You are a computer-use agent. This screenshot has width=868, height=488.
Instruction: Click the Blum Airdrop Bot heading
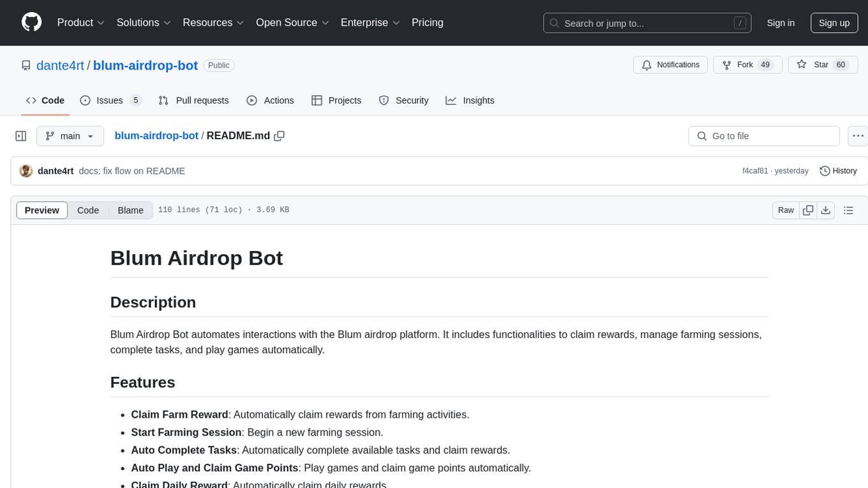[x=197, y=258]
